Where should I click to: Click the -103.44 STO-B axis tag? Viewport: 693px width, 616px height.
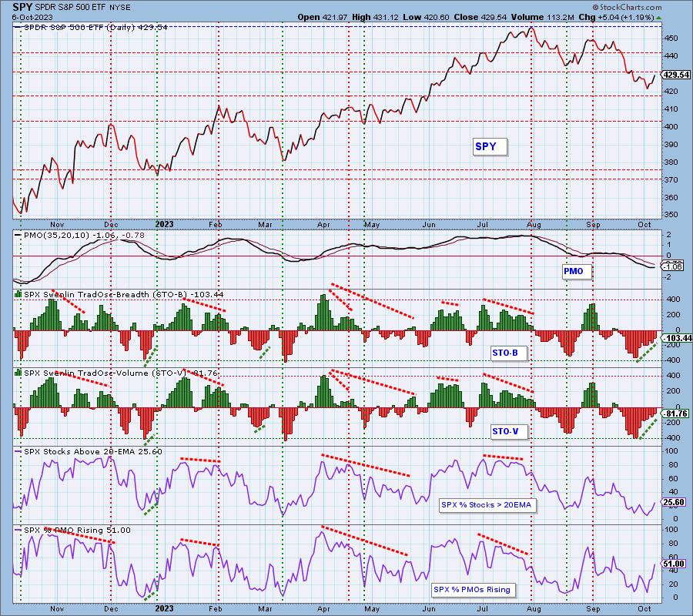[677, 339]
